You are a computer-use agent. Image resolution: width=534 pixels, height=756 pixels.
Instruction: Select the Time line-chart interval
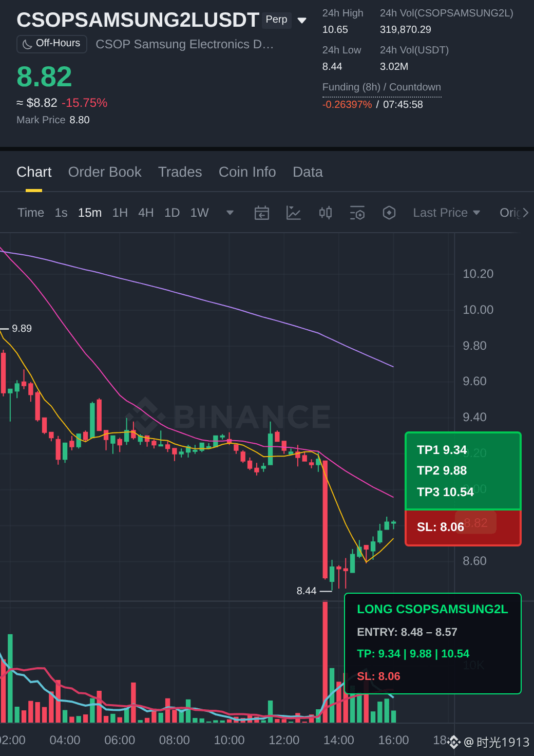coord(31,213)
